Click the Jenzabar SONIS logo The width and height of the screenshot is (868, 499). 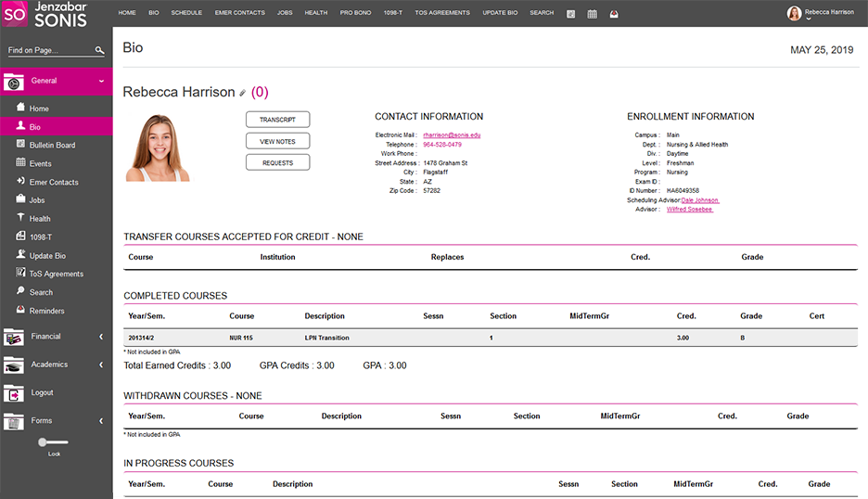pos(45,15)
